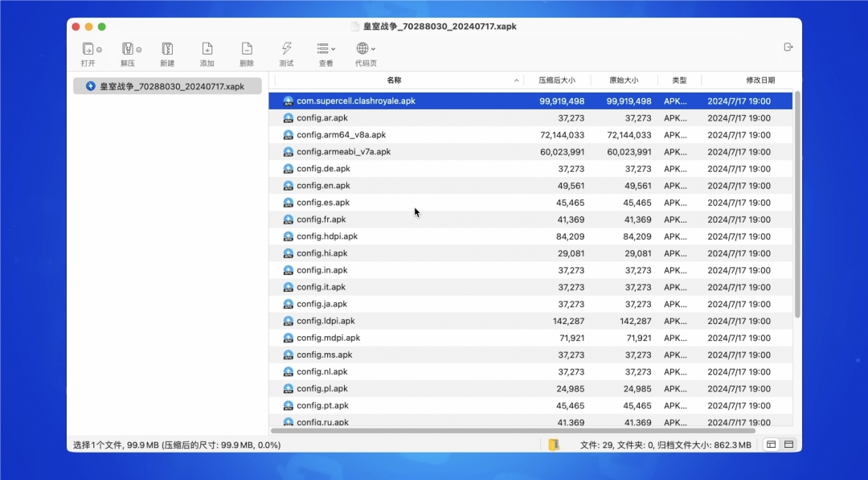Click the 新建 (New archive) icon

(167, 49)
